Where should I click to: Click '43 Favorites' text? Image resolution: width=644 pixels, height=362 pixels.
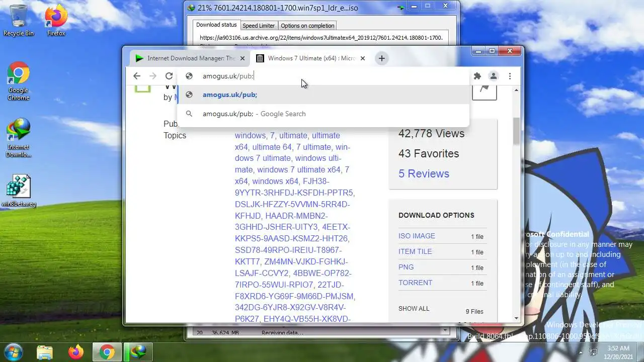429,153
